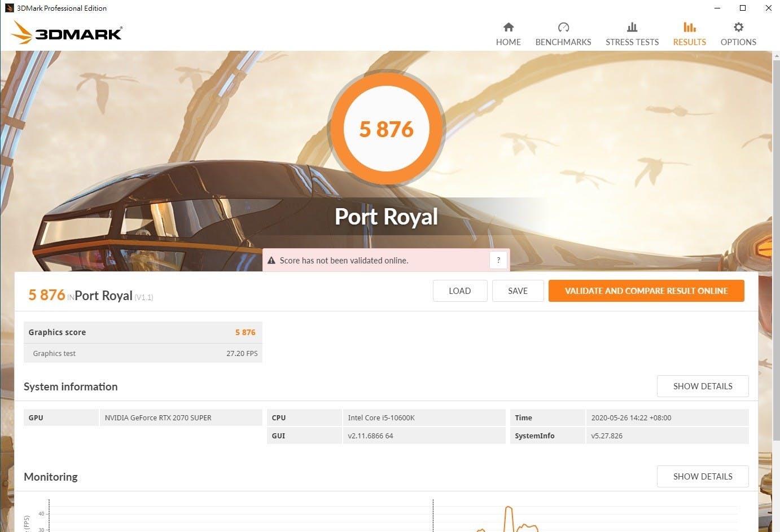Screen dimensions: 780x532
Task: Click the Results bars icon
Action: [x=690, y=27]
